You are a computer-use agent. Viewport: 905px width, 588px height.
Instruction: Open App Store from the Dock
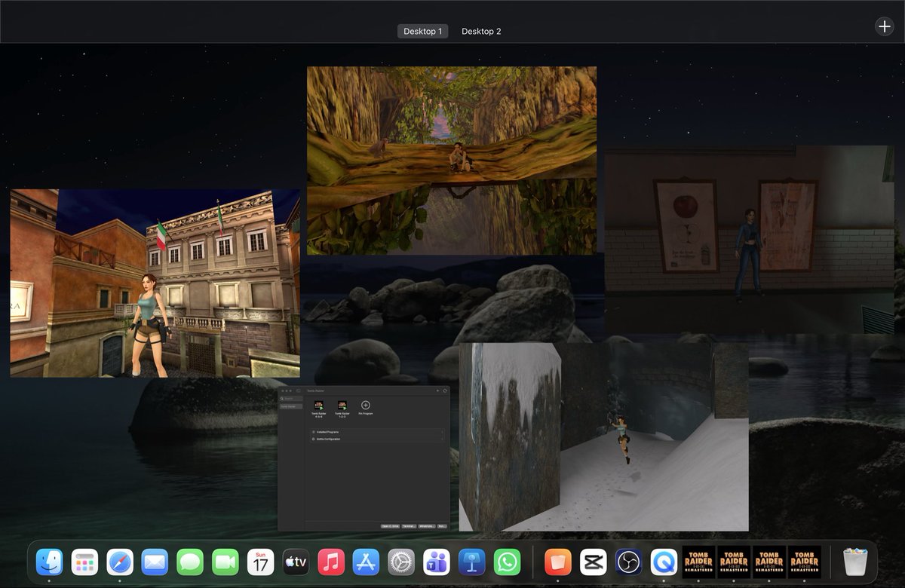point(366,562)
